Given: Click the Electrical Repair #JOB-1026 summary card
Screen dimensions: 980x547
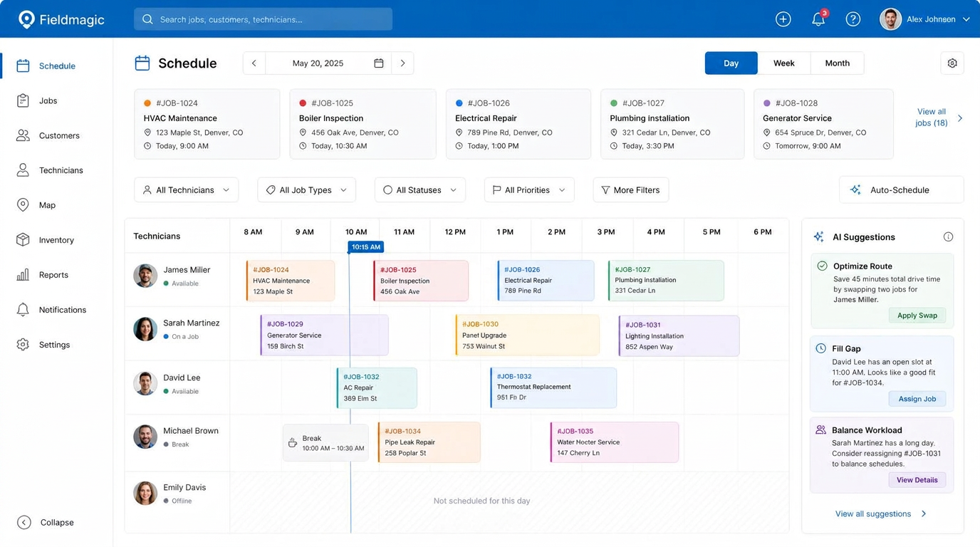Looking at the screenshot, I should tap(518, 124).
